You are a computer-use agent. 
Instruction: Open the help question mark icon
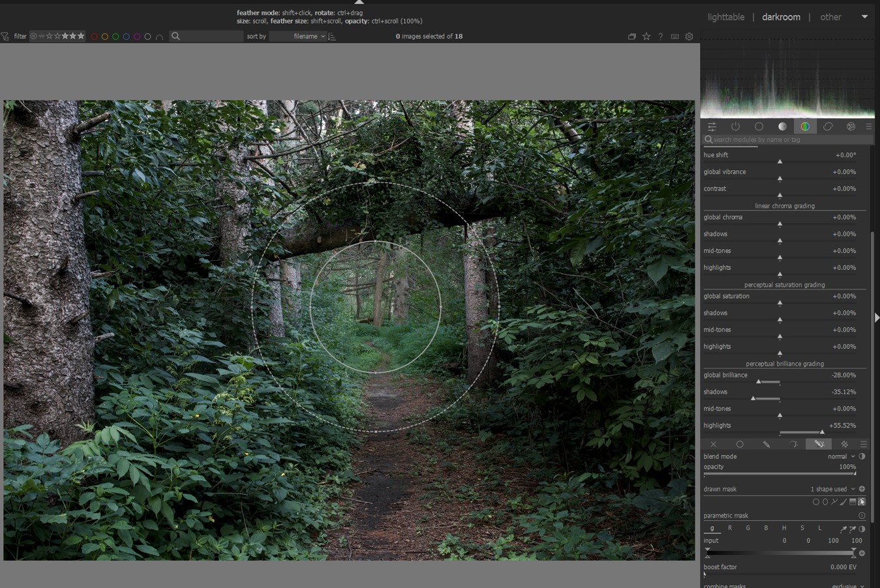[660, 37]
